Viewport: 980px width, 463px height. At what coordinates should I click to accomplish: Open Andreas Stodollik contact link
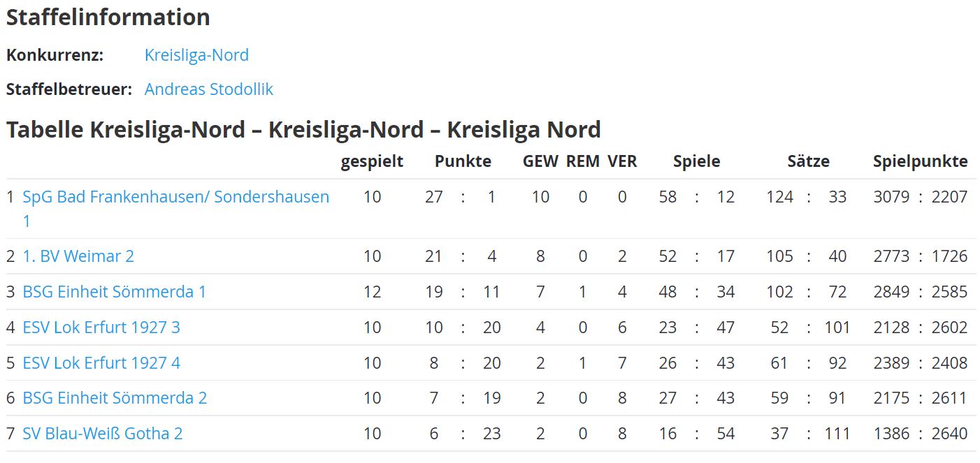(208, 89)
